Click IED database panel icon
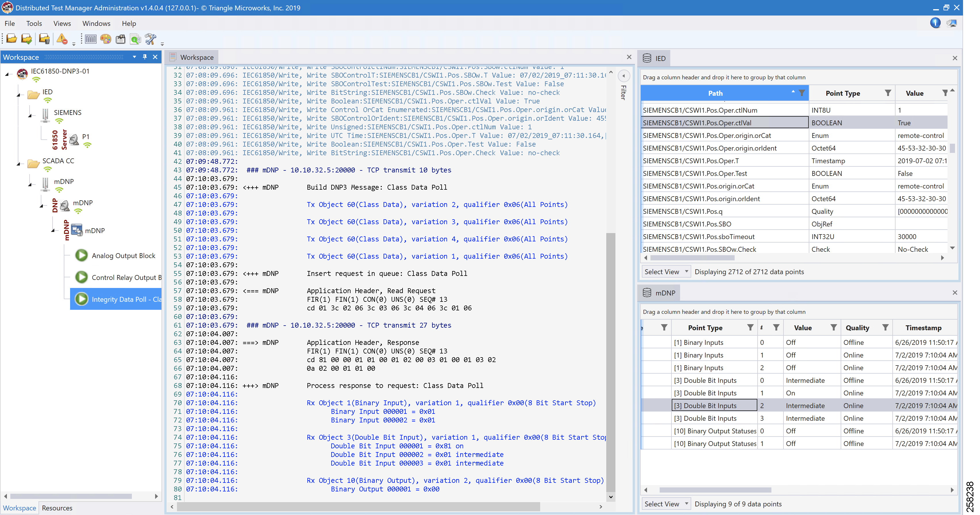The height and width of the screenshot is (515, 980). pyautogui.click(x=647, y=58)
